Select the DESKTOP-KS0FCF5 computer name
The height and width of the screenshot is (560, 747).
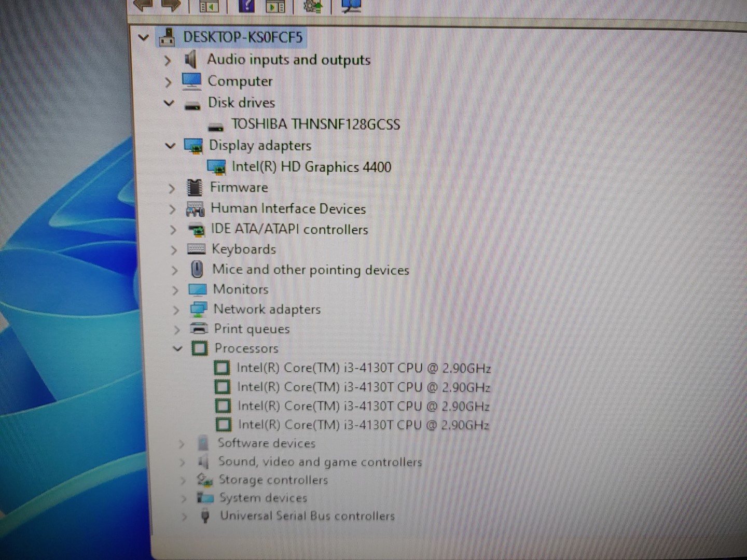pyautogui.click(x=243, y=37)
